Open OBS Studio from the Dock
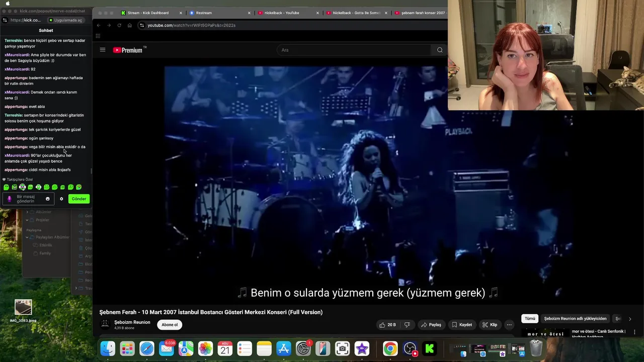 (410, 348)
